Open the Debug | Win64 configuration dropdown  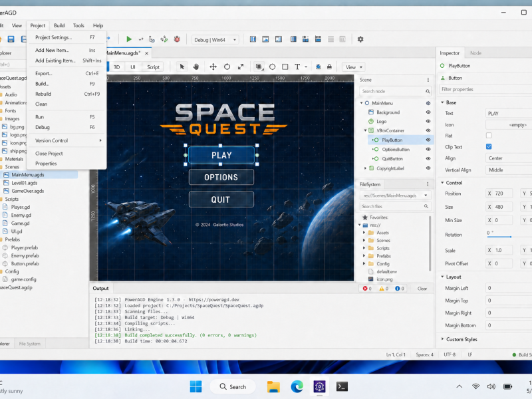[215, 40]
